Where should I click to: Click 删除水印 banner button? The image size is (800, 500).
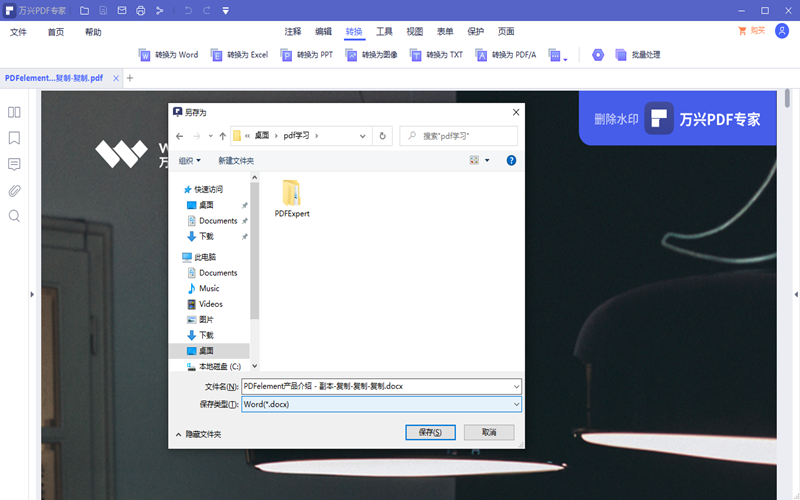pyautogui.click(x=616, y=119)
